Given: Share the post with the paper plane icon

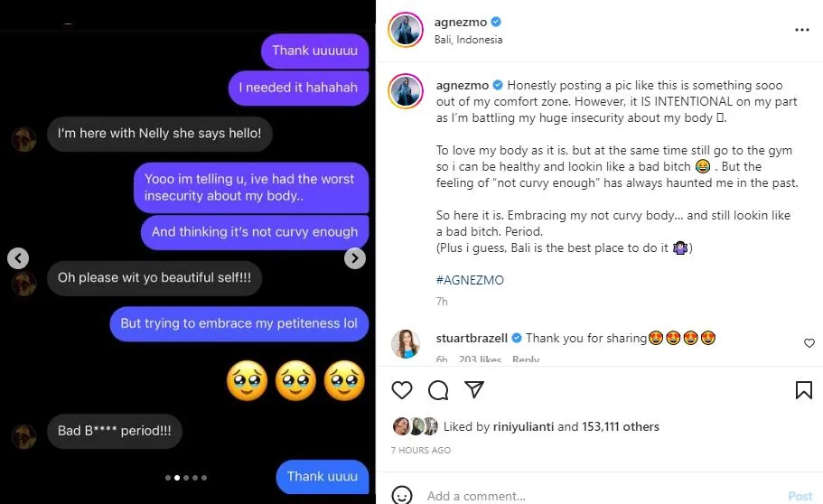Looking at the screenshot, I should pyautogui.click(x=474, y=389).
